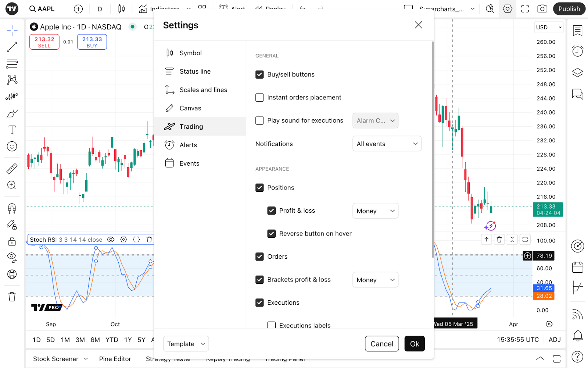588x368 pixels.
Task: Add symbol to compare with plus icon
Action: click(78, 9)
